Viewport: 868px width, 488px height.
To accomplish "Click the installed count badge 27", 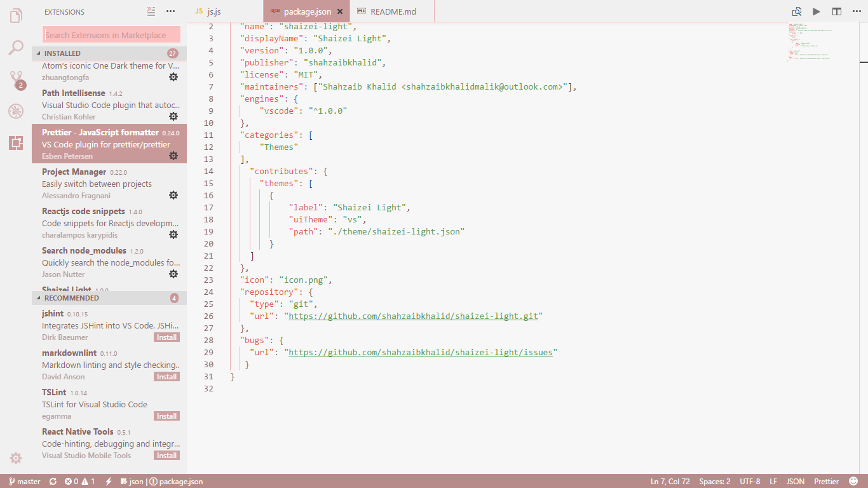I will tap(172, 53).
